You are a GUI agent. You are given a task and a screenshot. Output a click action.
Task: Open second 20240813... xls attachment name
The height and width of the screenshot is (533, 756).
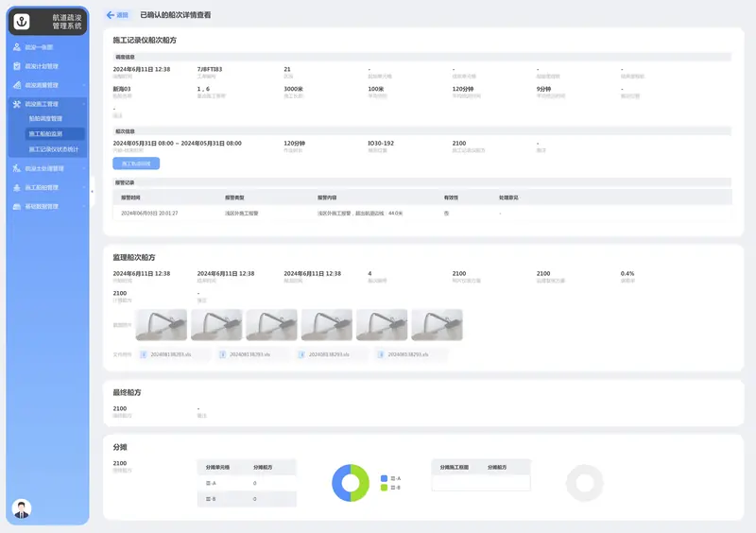tap(249, 354)
